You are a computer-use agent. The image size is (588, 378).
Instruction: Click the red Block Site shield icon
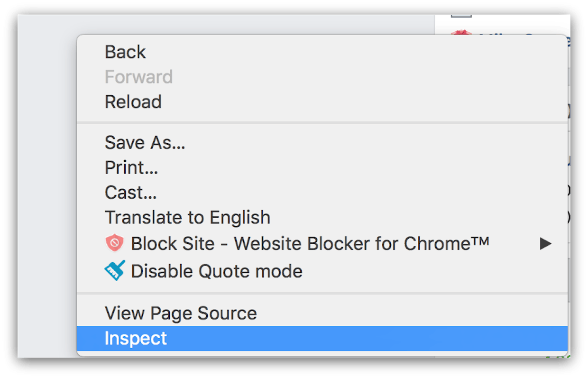tap(114, 244)
